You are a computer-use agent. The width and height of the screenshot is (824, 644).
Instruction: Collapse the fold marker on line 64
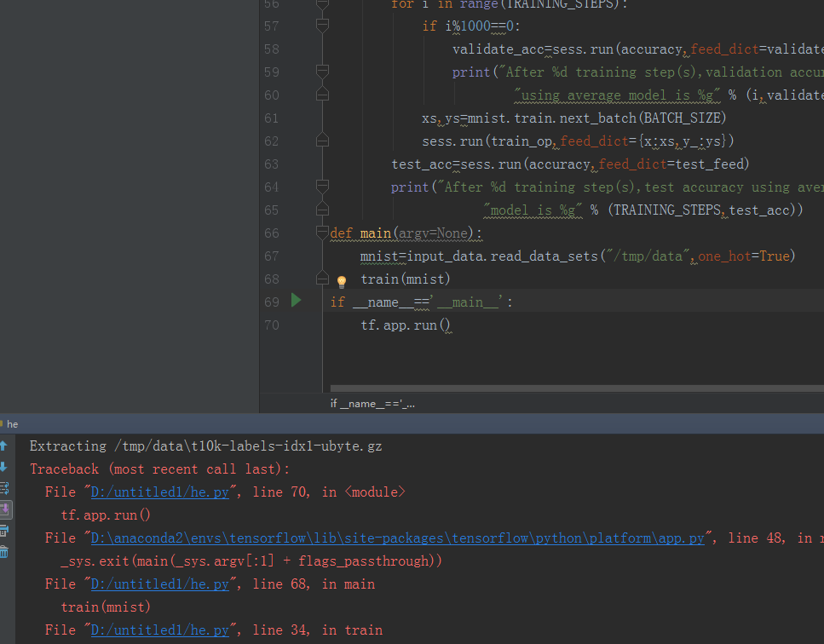coord(323,187)
